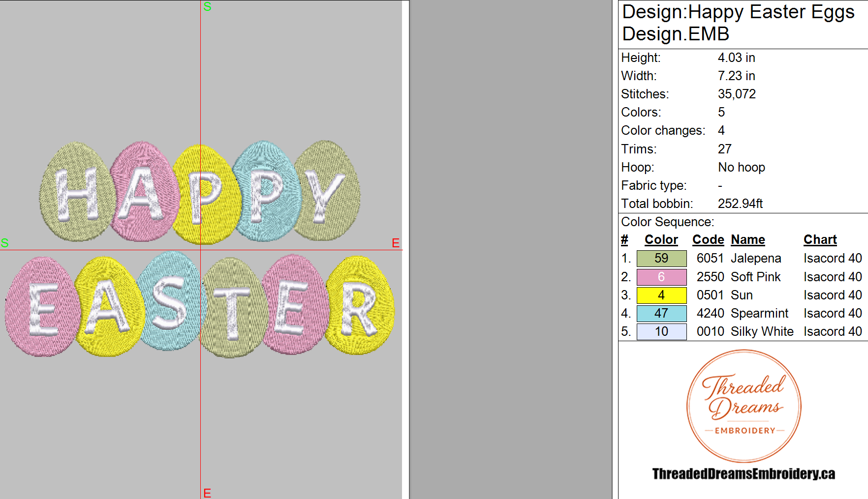The width and height of the screenshot is (868, 499).
Task: Click the Threaded Dreams Embroidery logo
Action: (744, 406)
